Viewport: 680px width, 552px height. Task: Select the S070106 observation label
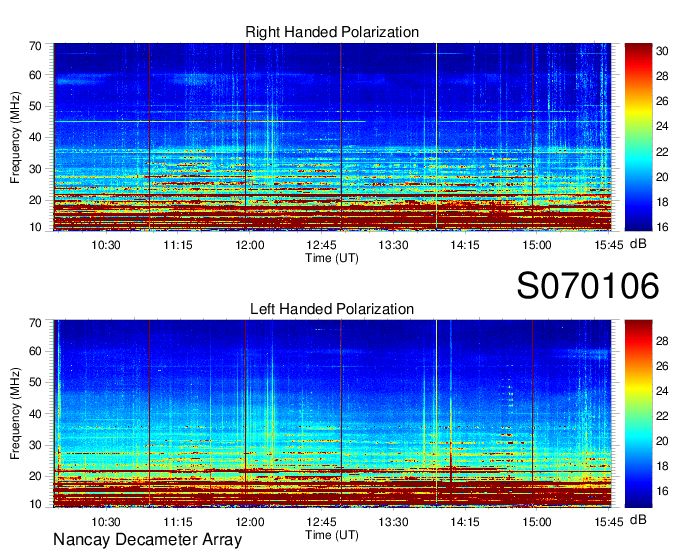point(588,285)
